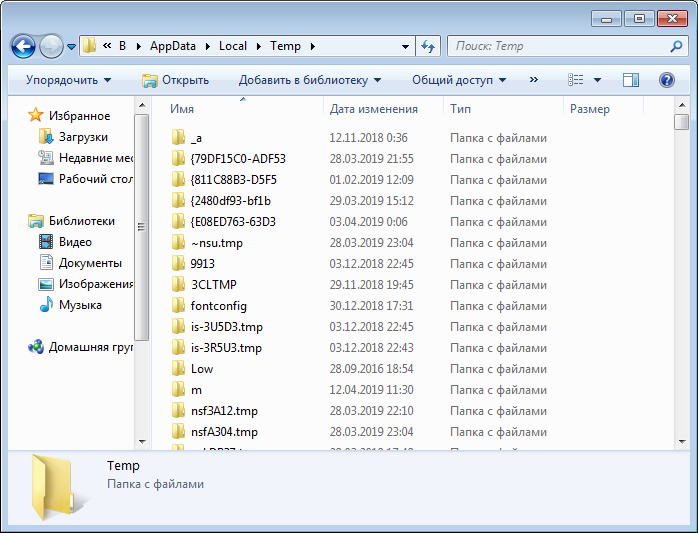The image size is (698, 533).
Task: Open Загрузки in the navigation pane
Action: (x=83, y=137)
